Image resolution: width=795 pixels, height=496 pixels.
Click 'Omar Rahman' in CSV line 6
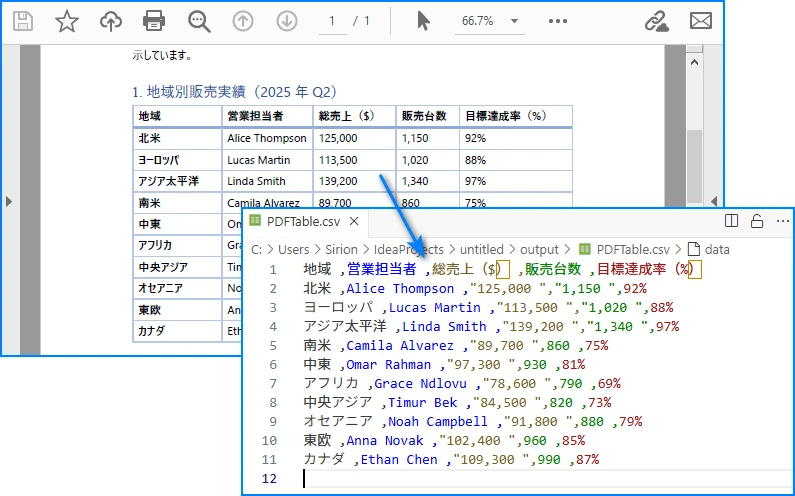coord(388,365)
